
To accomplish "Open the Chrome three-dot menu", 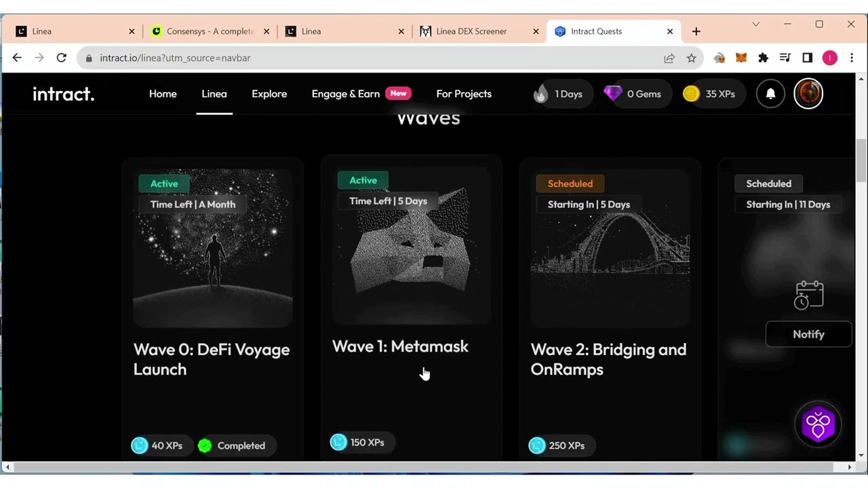I will click(x=852, y=58).
